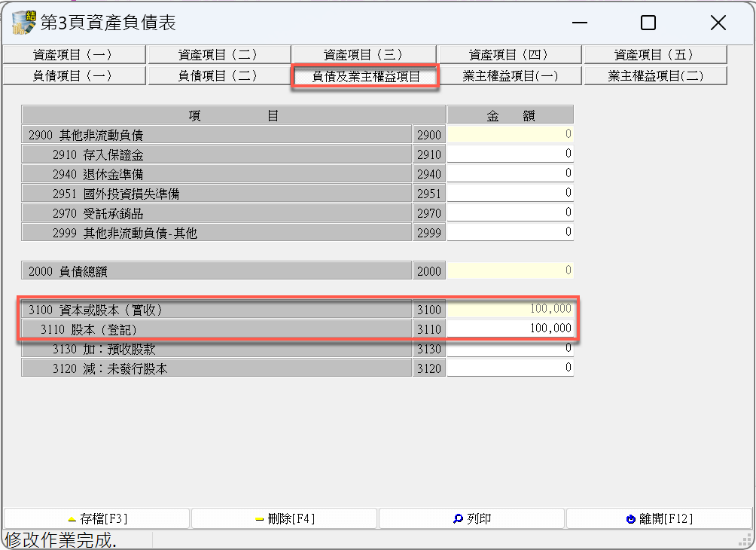This screenshot has height=550, width=756.
Task: Click the code cell 2000
Action: 429,271
